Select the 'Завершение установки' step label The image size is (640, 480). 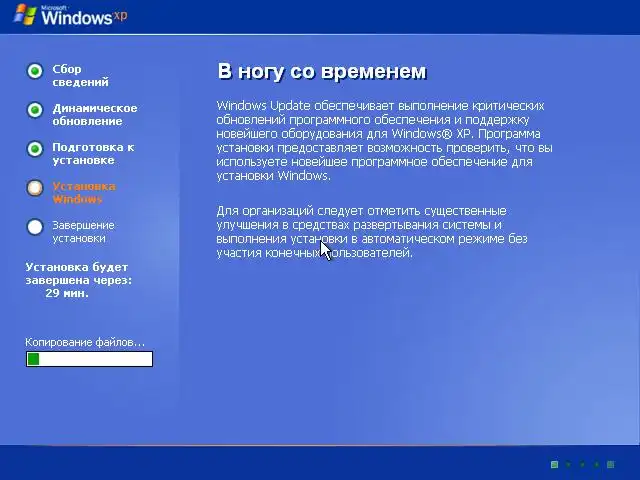(83, 231)
